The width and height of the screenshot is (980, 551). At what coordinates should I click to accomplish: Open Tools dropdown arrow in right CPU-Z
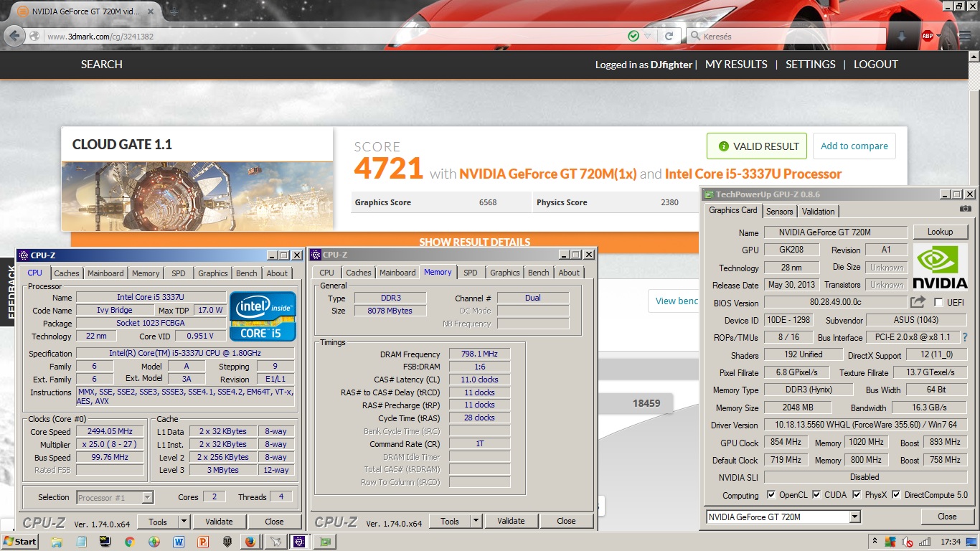coord(476,521)
